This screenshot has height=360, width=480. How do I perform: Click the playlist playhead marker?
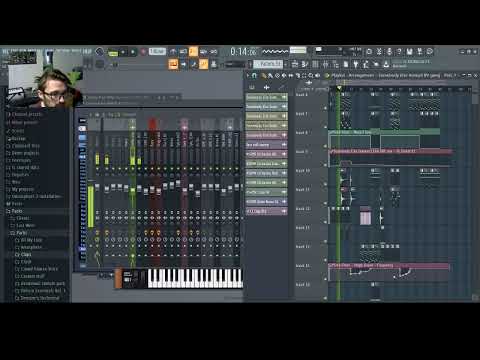(339, 88)
